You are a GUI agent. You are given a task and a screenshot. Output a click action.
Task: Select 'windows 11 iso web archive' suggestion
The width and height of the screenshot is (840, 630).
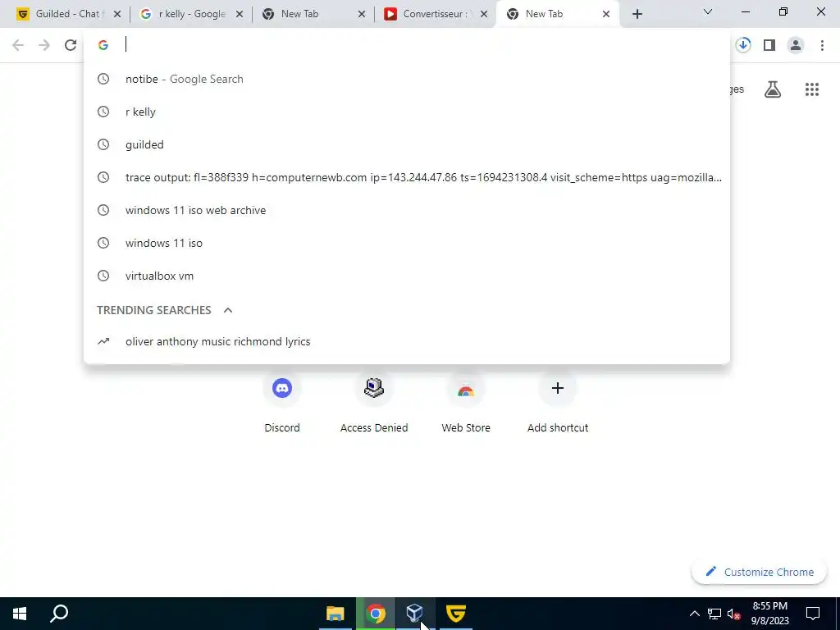(x=407, y=210)
